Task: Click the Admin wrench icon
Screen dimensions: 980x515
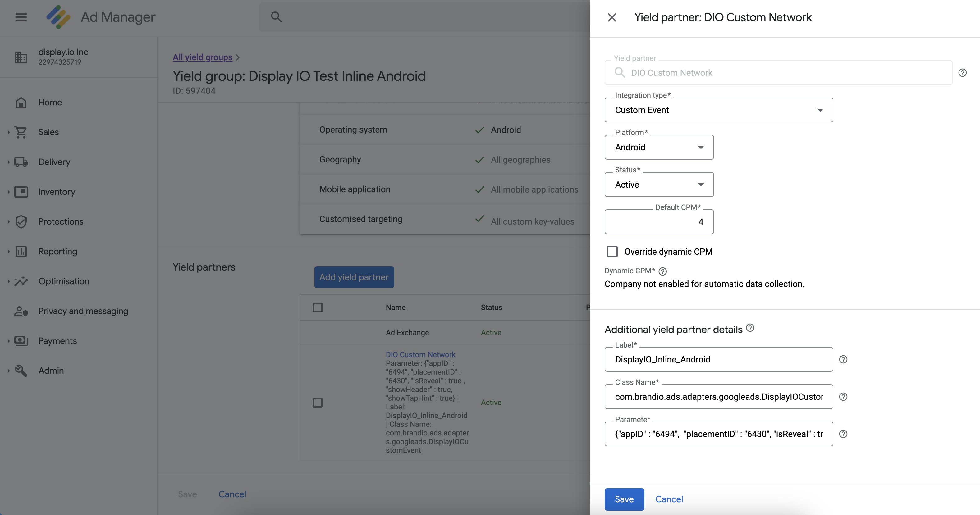Action: (21, 371)
